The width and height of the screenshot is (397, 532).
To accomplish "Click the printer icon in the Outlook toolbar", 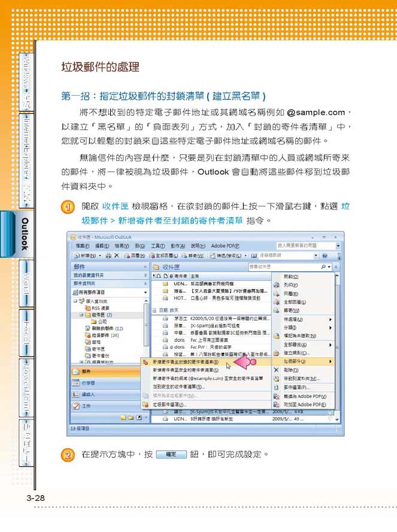I will (108, 256).
